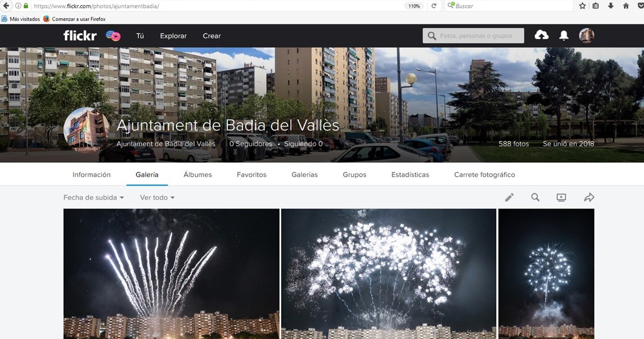Click the pencil edit icon
Viewport: 644px width, 339px height.
(x=509, y=197)
